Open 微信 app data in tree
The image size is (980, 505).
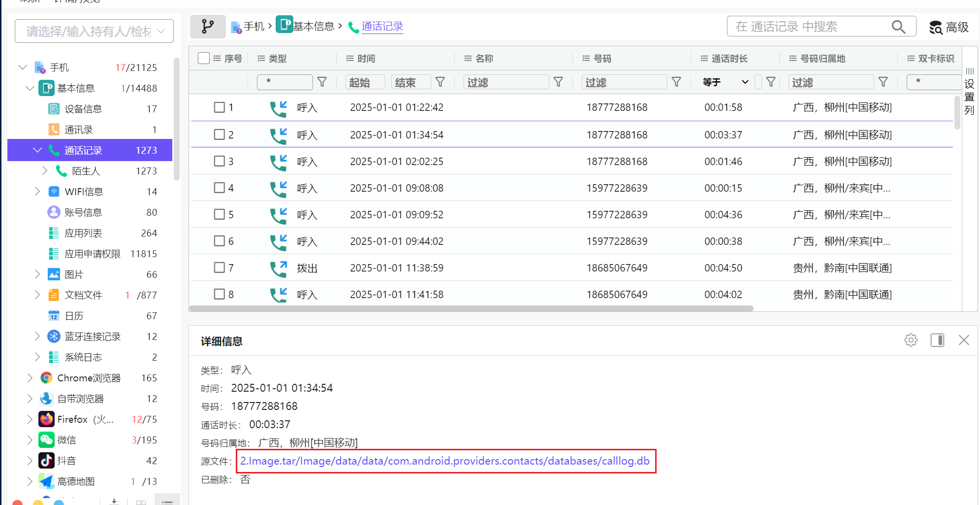(66, 440)
